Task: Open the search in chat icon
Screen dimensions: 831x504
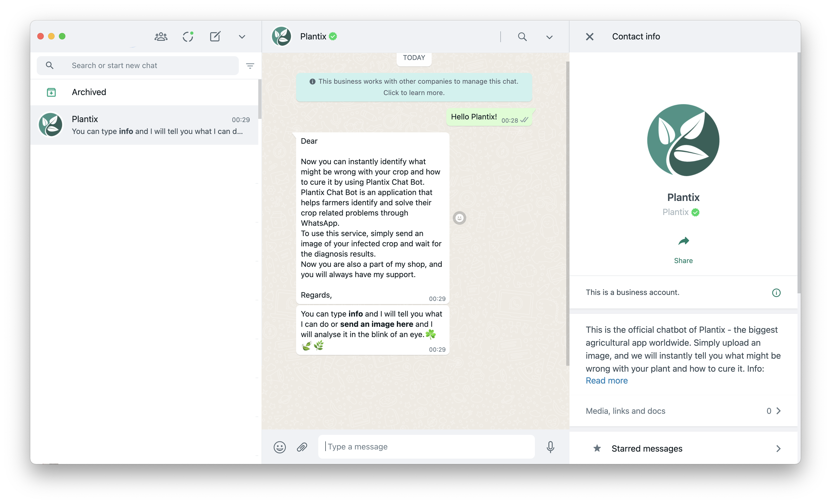Action: coord(521,37)
